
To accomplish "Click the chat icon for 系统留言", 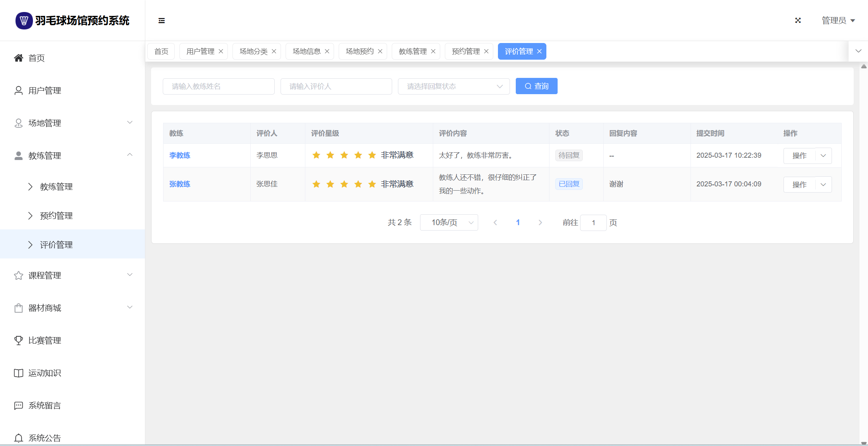I will [18, 406].
